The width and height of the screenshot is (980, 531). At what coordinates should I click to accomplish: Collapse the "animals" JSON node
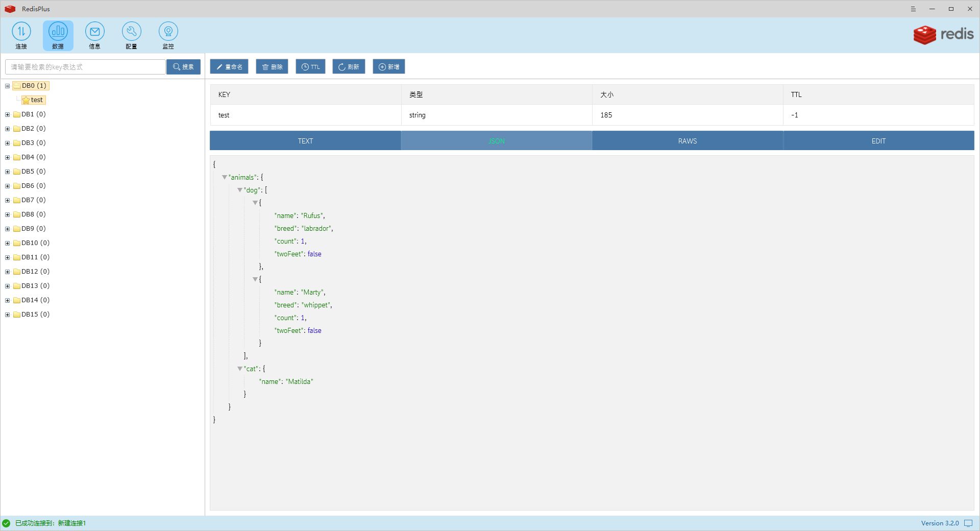coord(224,177)
